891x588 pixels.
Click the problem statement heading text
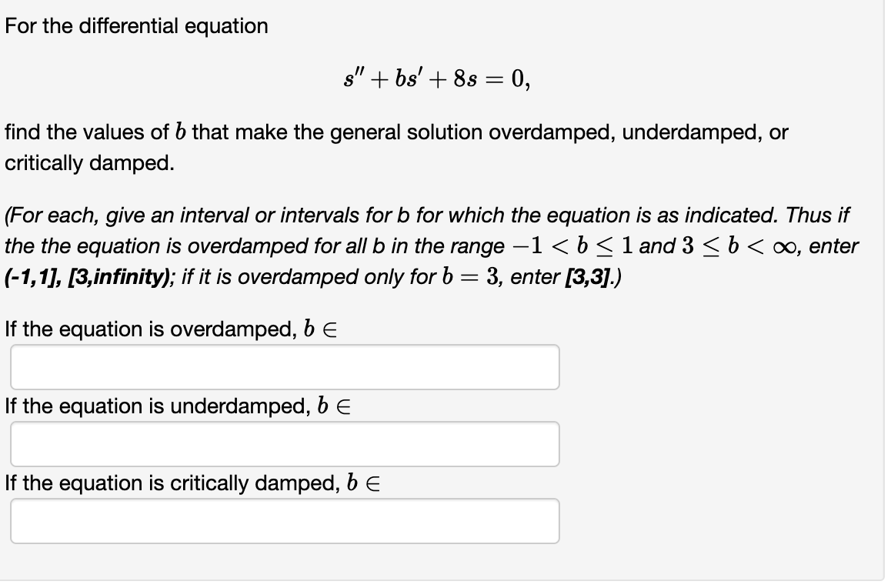tap(135, 25)
